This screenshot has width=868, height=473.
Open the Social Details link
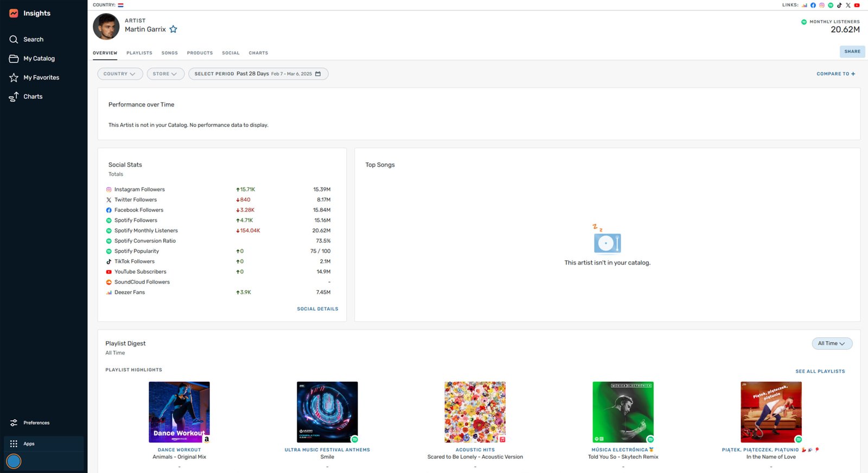click(x=317, y=309)
